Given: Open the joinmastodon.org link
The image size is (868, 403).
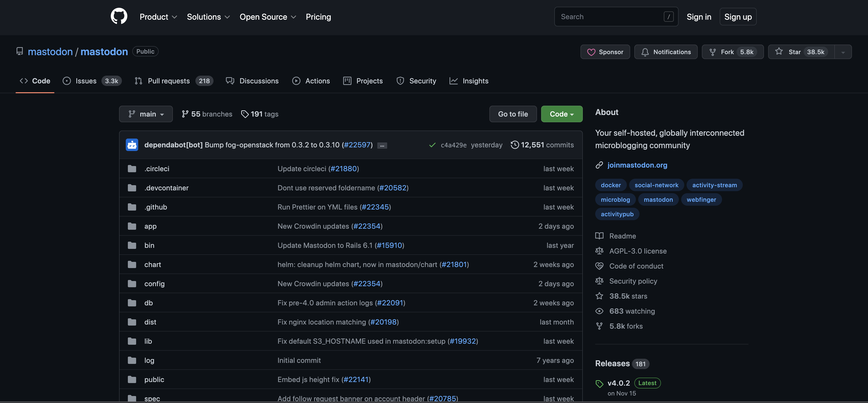Looking at the screenshot, I should [637, 165].
